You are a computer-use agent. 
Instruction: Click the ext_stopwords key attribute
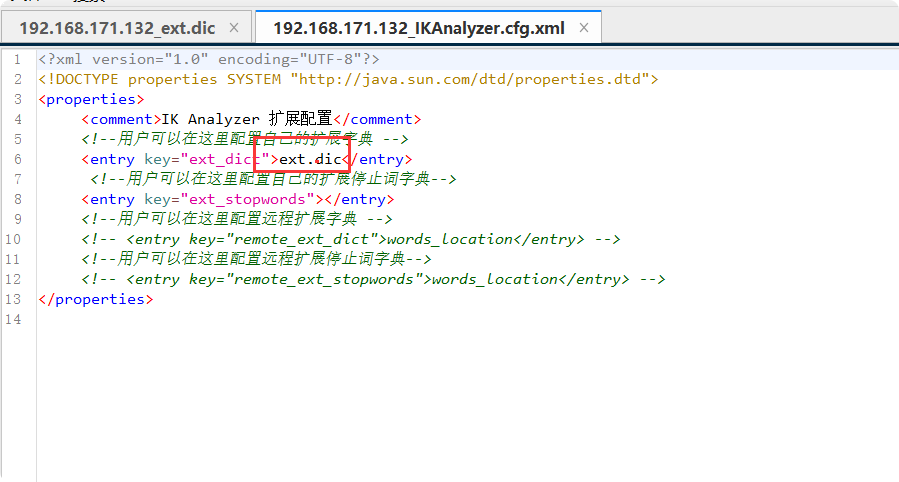248,199
